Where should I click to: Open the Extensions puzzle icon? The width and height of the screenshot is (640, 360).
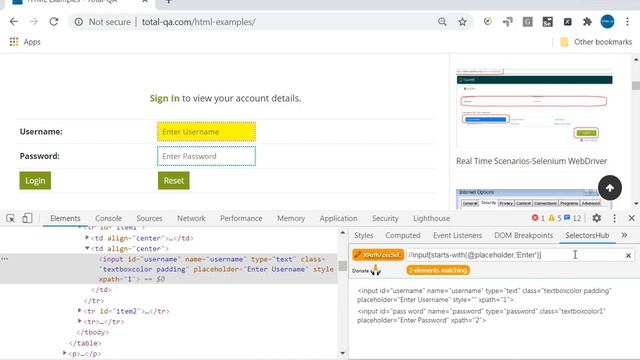[587, 22]
